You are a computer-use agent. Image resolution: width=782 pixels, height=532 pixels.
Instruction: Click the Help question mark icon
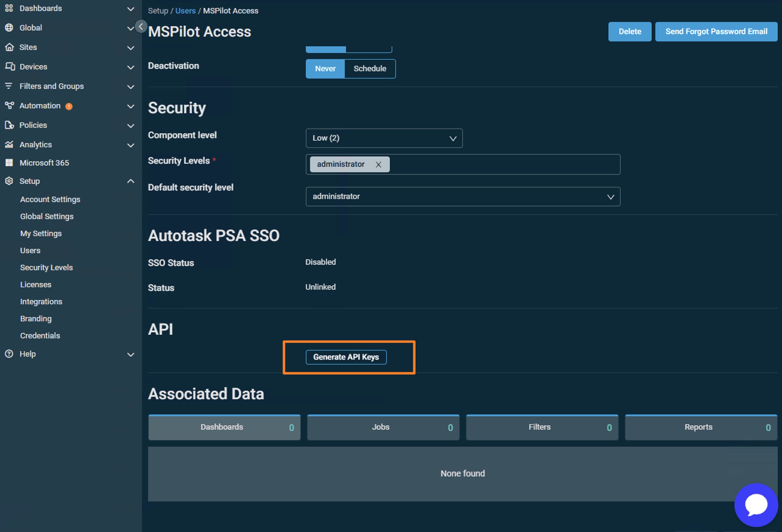click(x=9, y=354)
